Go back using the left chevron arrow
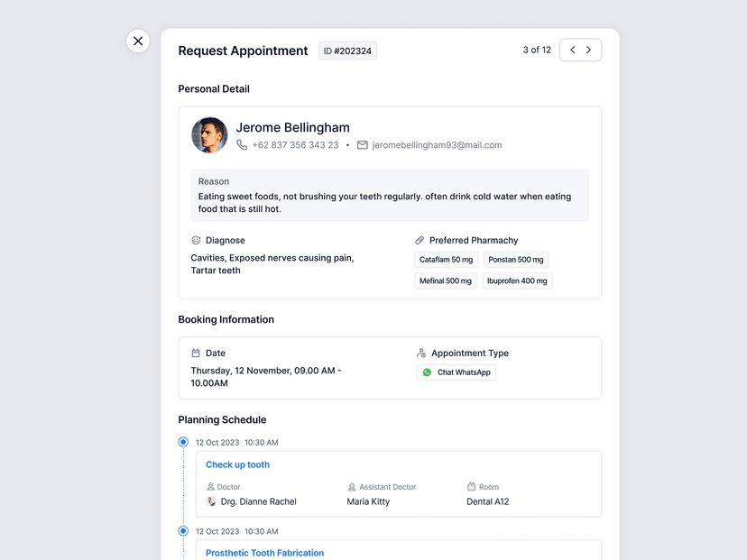This screenshot has height=560, width=747. 570,50
